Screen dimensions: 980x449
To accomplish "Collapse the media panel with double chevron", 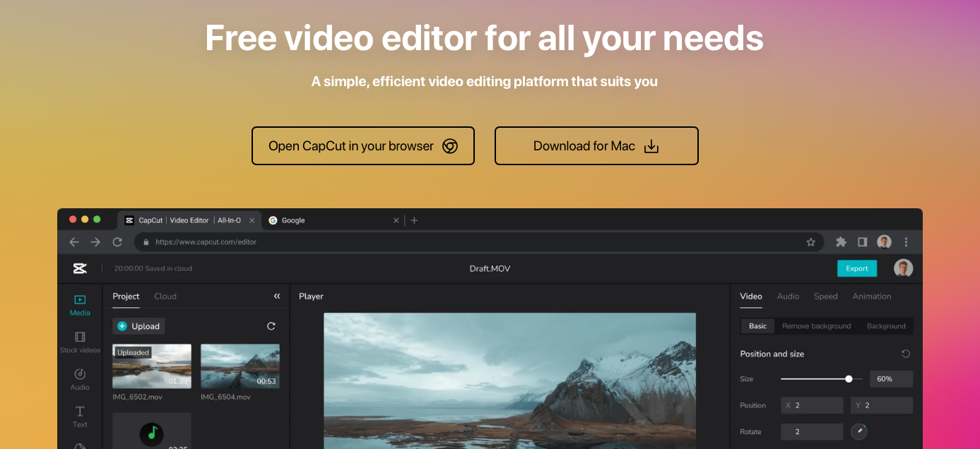I will (277, 297).
